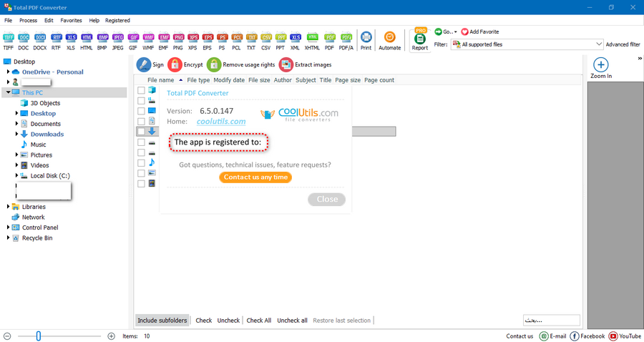Select XHTML conversion icon
This screenshot has width=644, height=342.
tap(312, 37)
